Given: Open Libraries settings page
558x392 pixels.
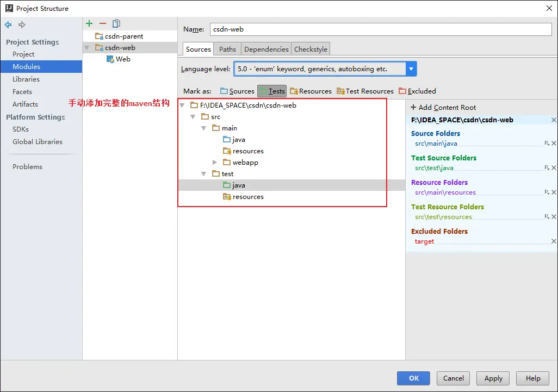Looking at the screenshot, I should coord(26,79).
